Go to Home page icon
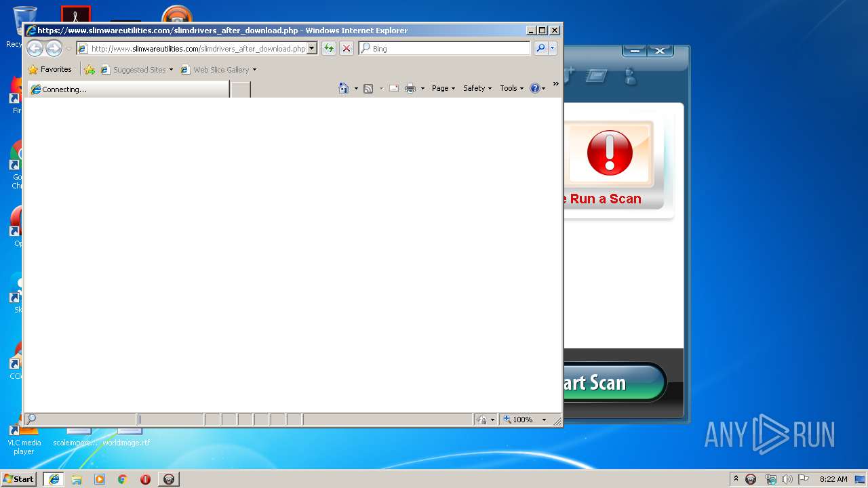This screenshot has height=488, width=868. pos(344,88)
